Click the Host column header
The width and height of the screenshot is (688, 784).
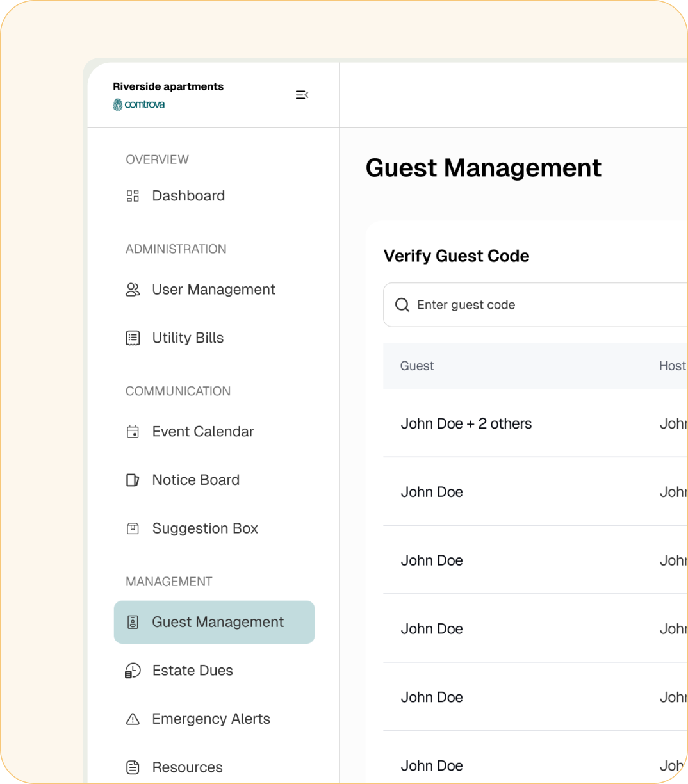pos(672,366)
